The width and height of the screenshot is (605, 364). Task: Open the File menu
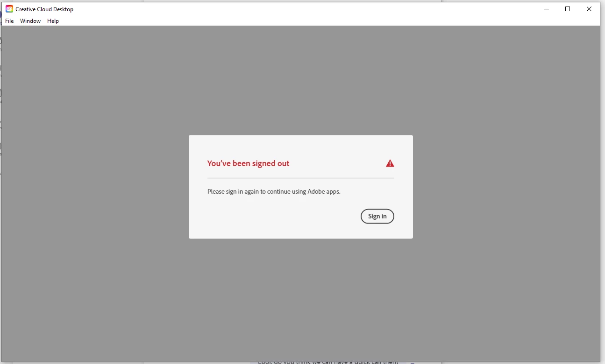click(9, 21)
